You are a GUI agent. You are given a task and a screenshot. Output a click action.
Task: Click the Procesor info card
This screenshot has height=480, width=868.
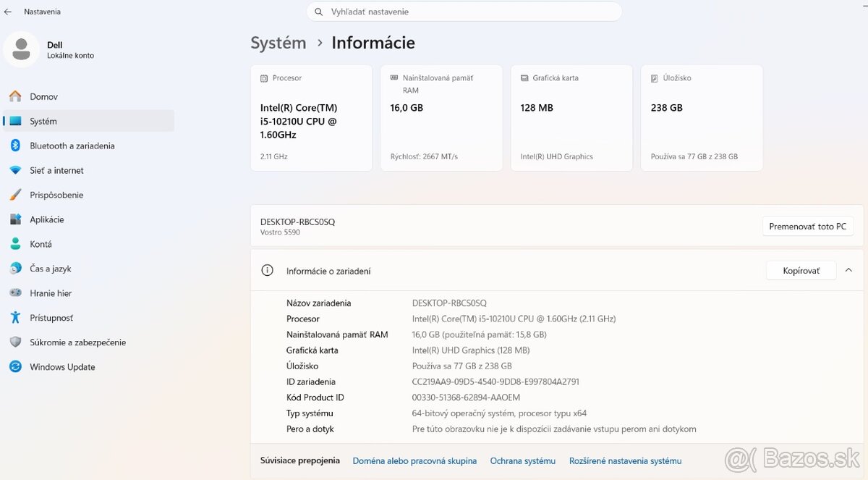311,118
